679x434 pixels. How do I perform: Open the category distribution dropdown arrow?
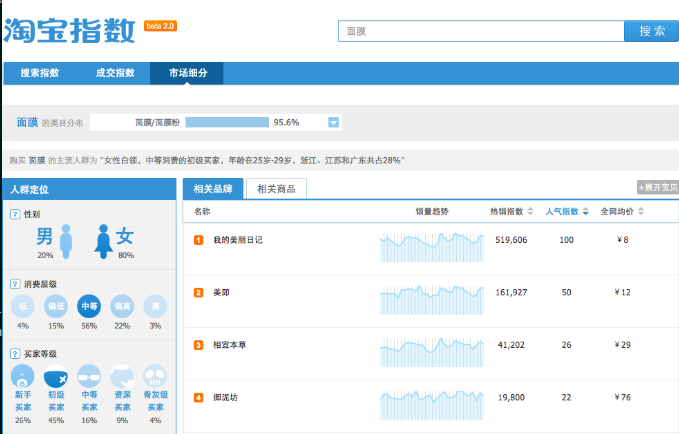[333, 123]
